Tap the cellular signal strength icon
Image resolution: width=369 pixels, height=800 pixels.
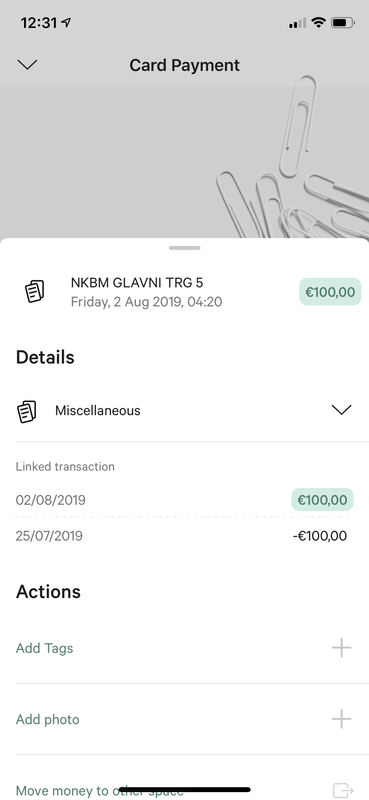(298, 23)
